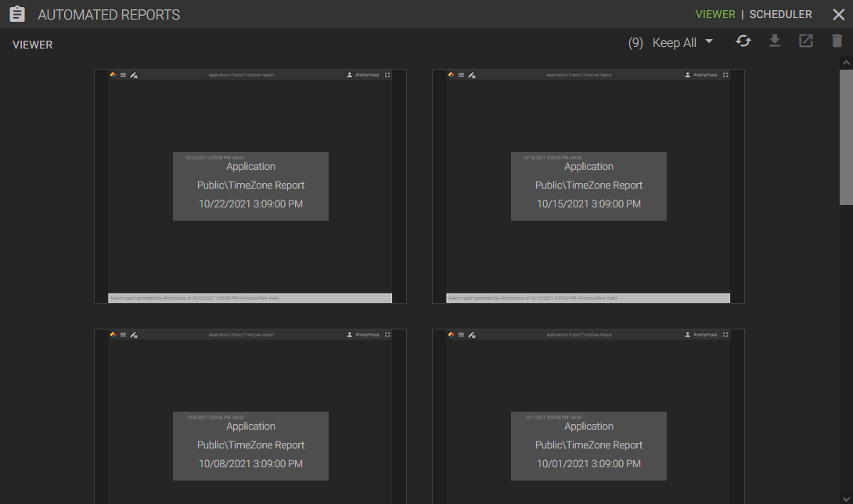Download the selected report
This screenshot has height=504, width=853.
point(775,41)
